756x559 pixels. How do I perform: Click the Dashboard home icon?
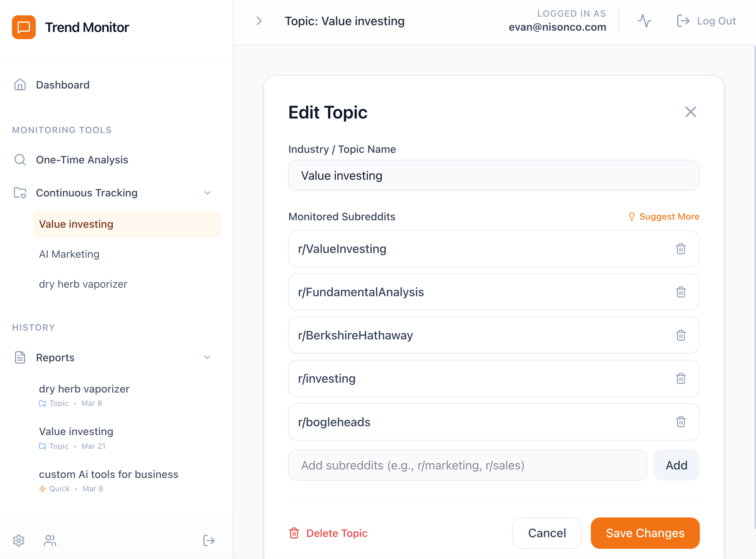coord(20,85)
